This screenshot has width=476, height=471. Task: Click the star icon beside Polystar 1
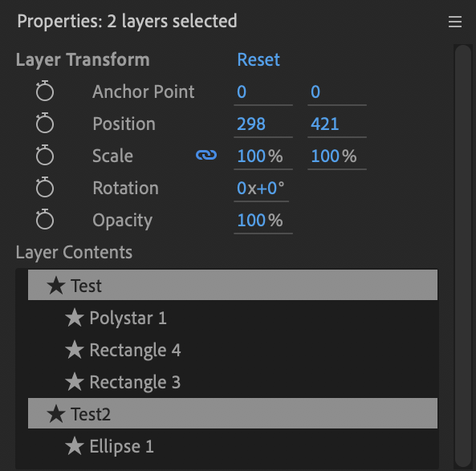click(75, 318)
